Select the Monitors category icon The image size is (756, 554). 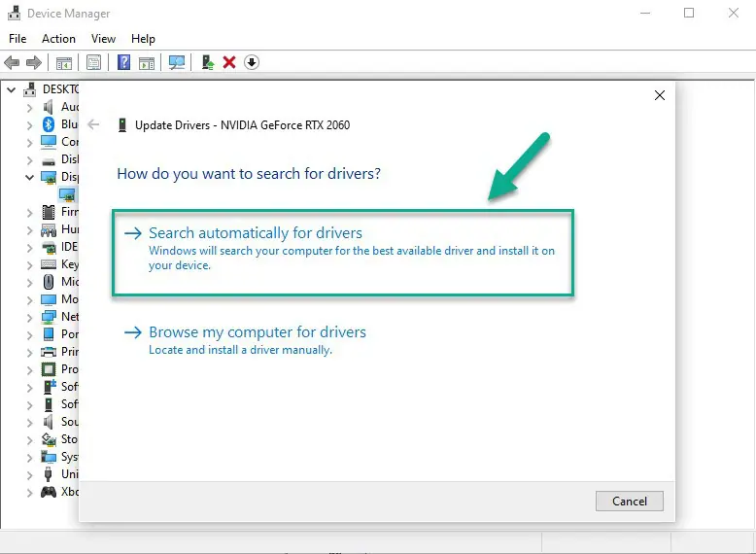tap(49, 299)
